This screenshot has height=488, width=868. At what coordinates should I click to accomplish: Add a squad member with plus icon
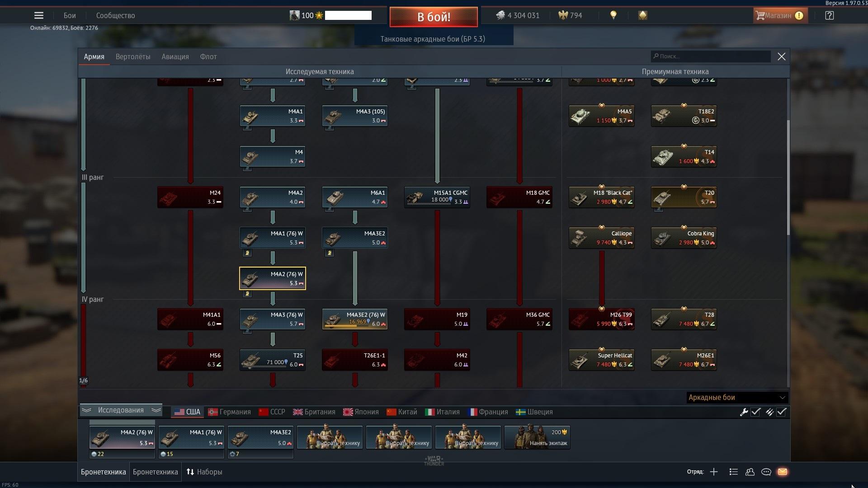click(714, 472)
